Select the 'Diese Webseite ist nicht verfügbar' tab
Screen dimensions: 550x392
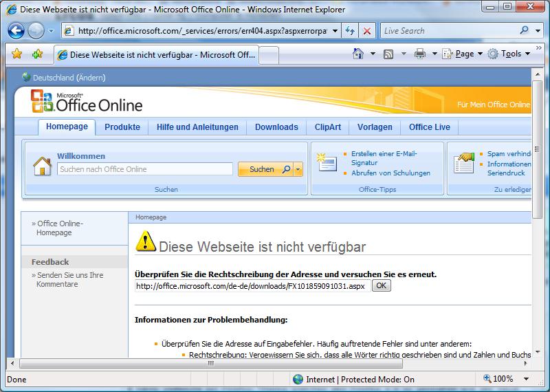pos(157,55)
